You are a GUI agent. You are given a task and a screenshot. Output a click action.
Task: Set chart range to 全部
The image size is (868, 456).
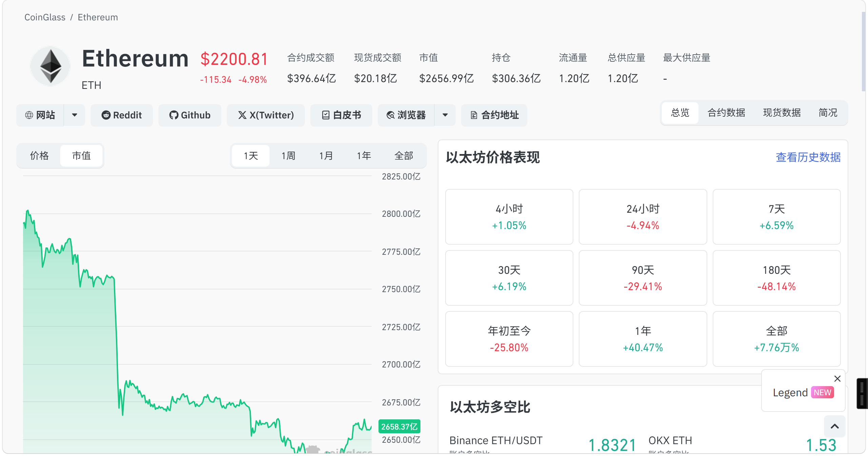pos(404,156)
